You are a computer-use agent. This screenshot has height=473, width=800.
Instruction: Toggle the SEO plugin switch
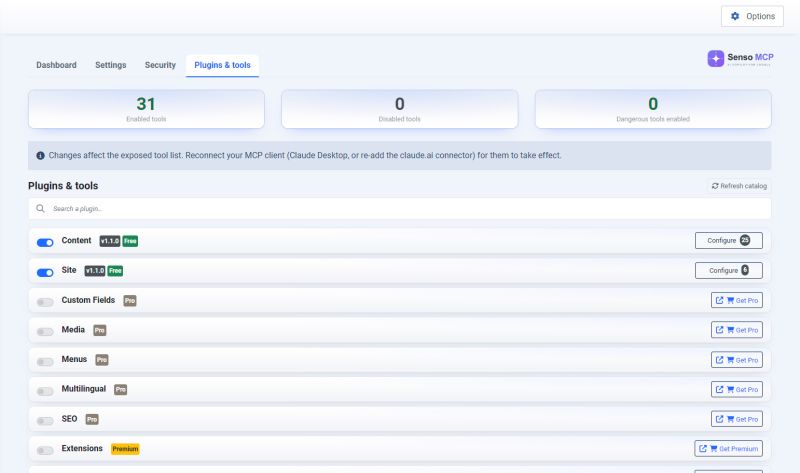pos(45,421)
